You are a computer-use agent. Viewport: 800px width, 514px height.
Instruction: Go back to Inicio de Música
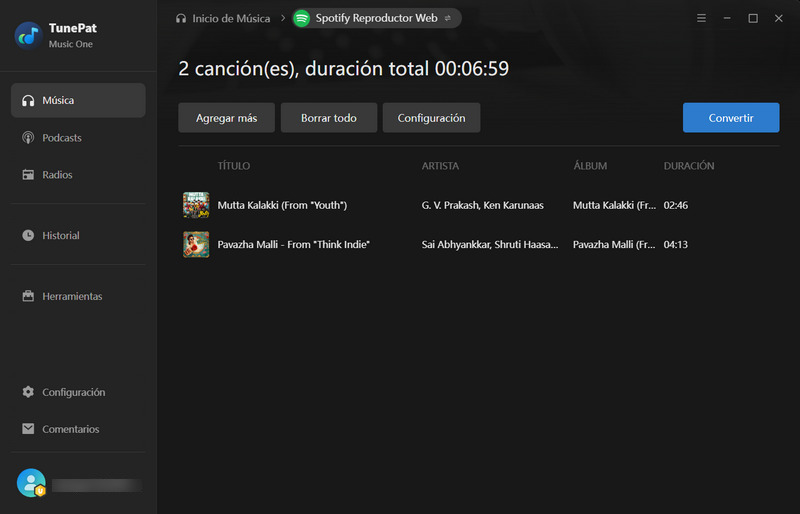(x=223, y=18)
